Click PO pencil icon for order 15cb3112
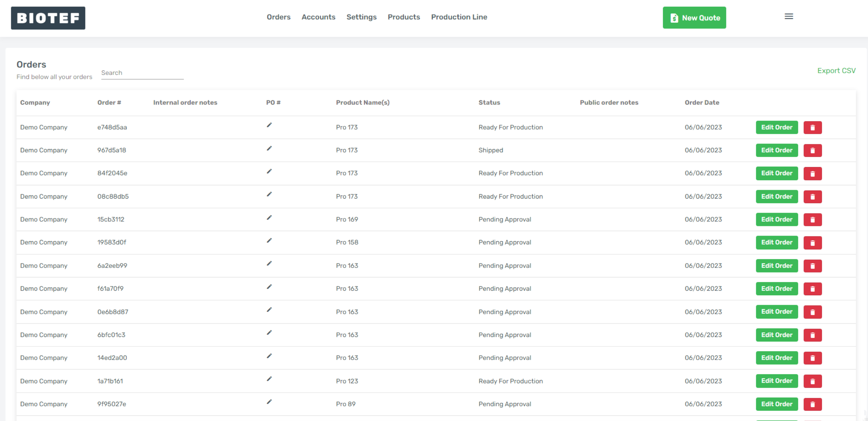This screenshot has width=868, height=421. [269, 218]
